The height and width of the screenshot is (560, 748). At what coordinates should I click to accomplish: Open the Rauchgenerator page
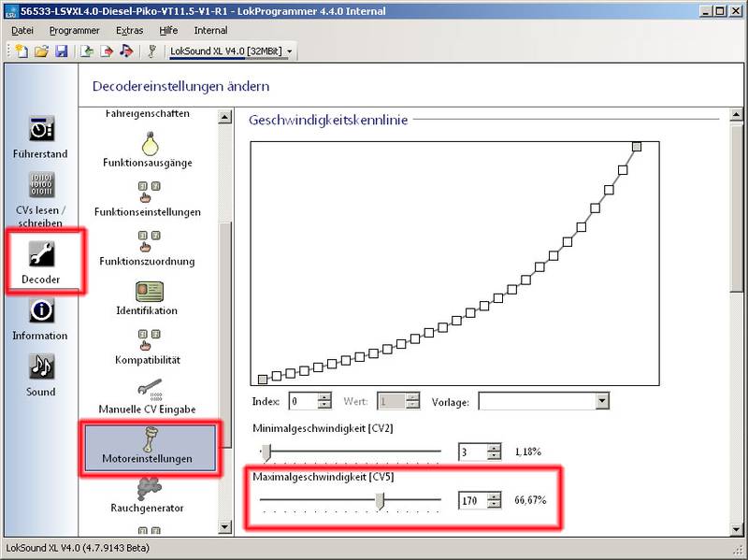pyautogui.click(x=148, y=495)
